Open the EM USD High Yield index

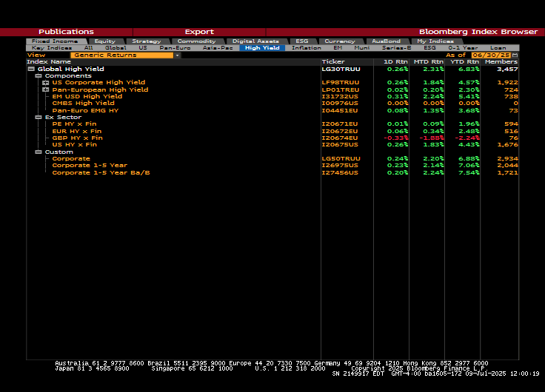click(x=87, y=97)
